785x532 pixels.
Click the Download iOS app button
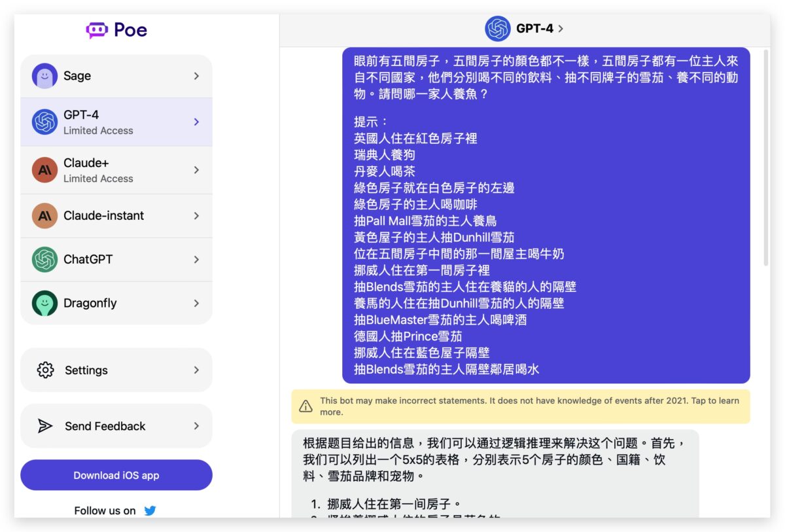tap(116, 475)
